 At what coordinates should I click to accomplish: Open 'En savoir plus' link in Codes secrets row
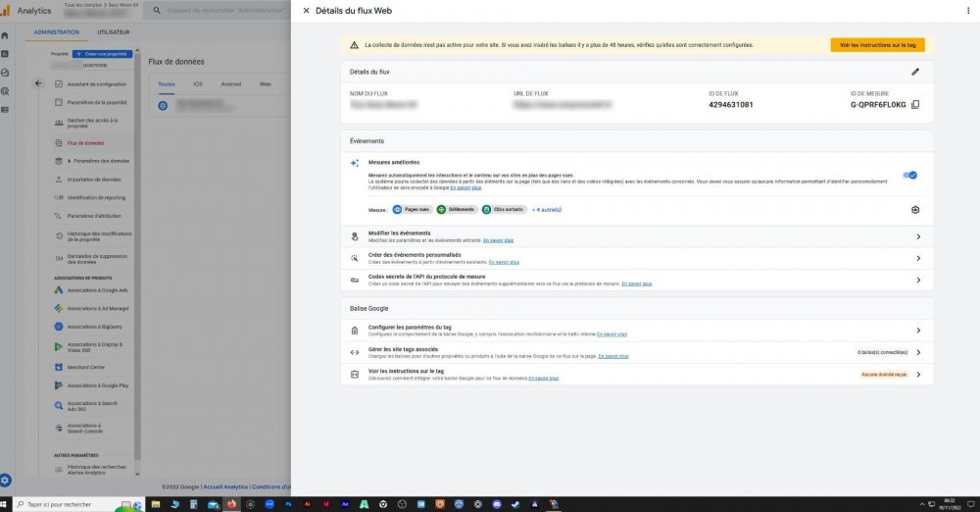(x=636, y=283)
